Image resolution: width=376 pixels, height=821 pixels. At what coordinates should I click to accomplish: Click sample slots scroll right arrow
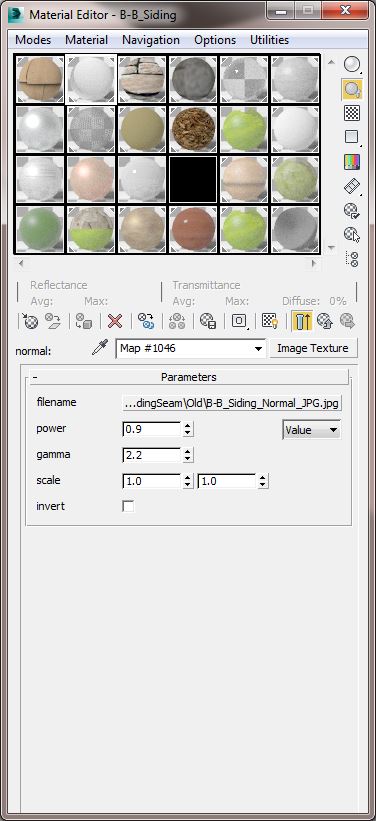[314, 263]
